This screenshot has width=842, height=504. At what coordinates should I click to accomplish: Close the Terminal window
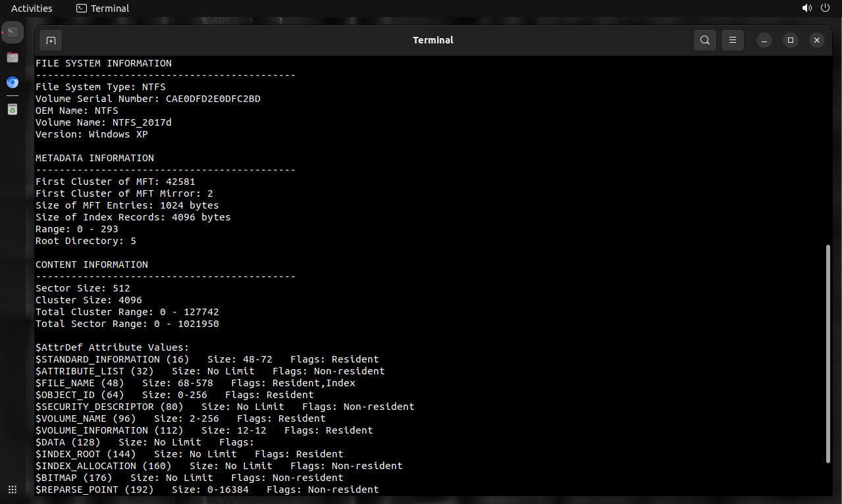click(817, 40)
